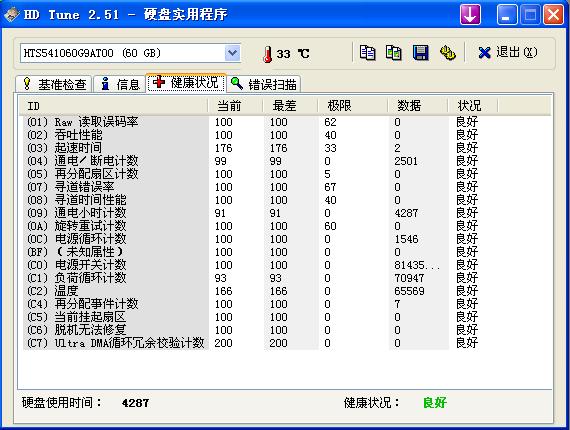Open the options wrench icon
The width and height of the screenshot is (570, 430).
447,53
